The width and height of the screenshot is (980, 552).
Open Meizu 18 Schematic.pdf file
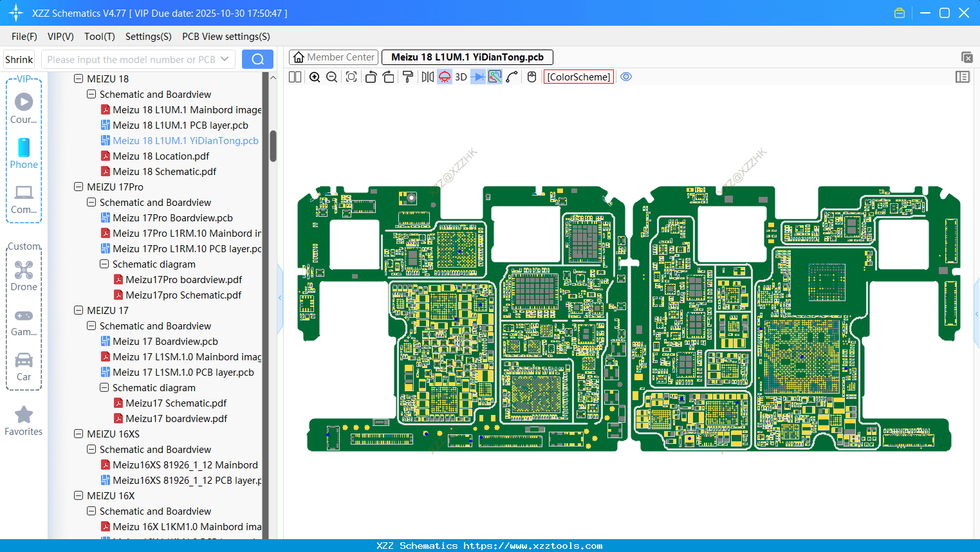tap(164, 172)
